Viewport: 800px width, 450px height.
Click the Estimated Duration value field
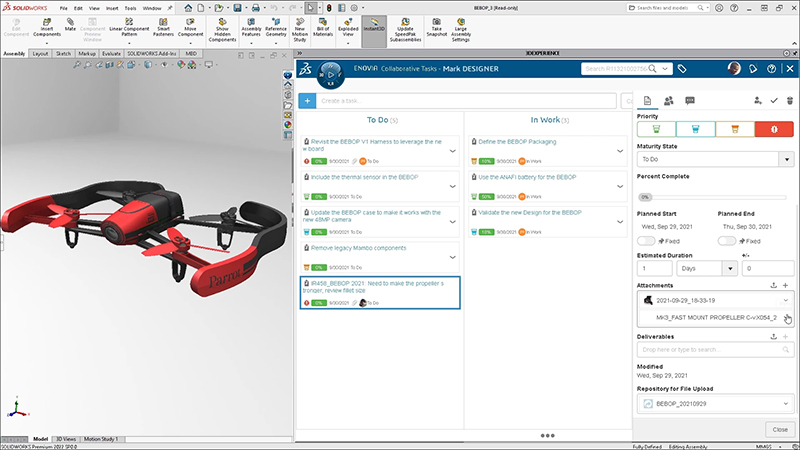click(x=655, y=268)
